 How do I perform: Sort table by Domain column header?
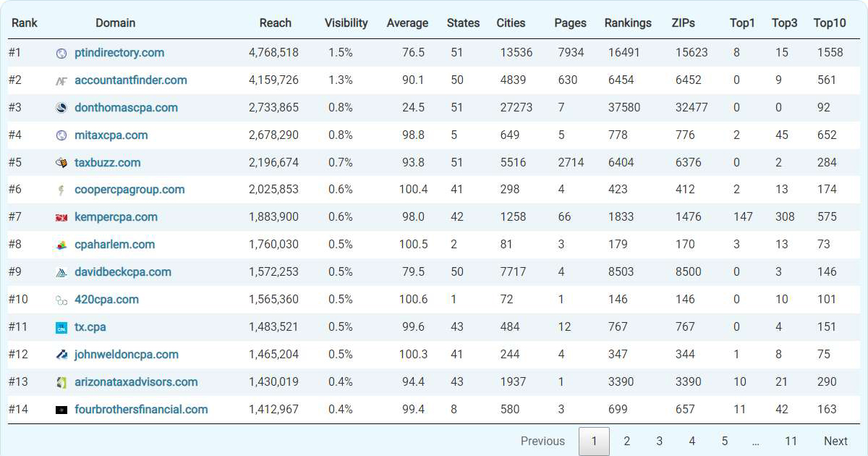pos(116,23)
